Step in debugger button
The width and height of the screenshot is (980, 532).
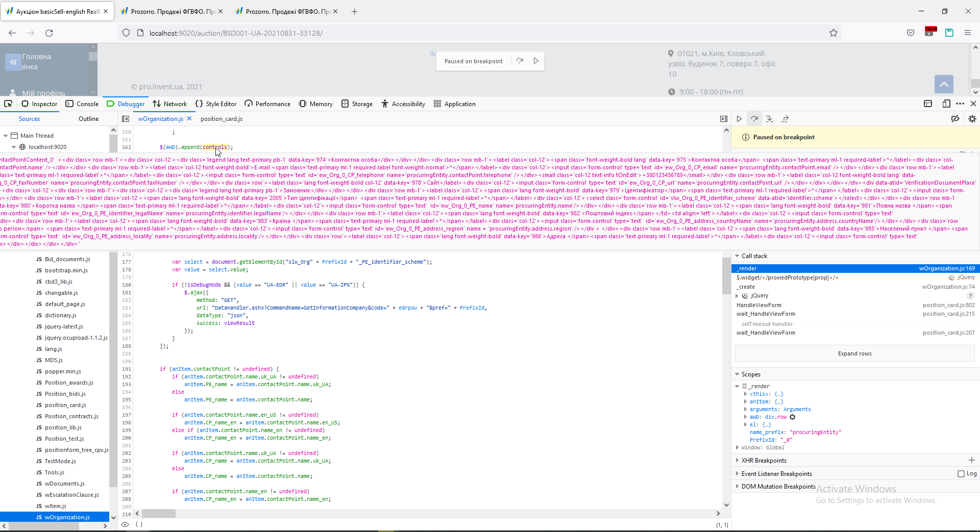[x=770, y=119]
